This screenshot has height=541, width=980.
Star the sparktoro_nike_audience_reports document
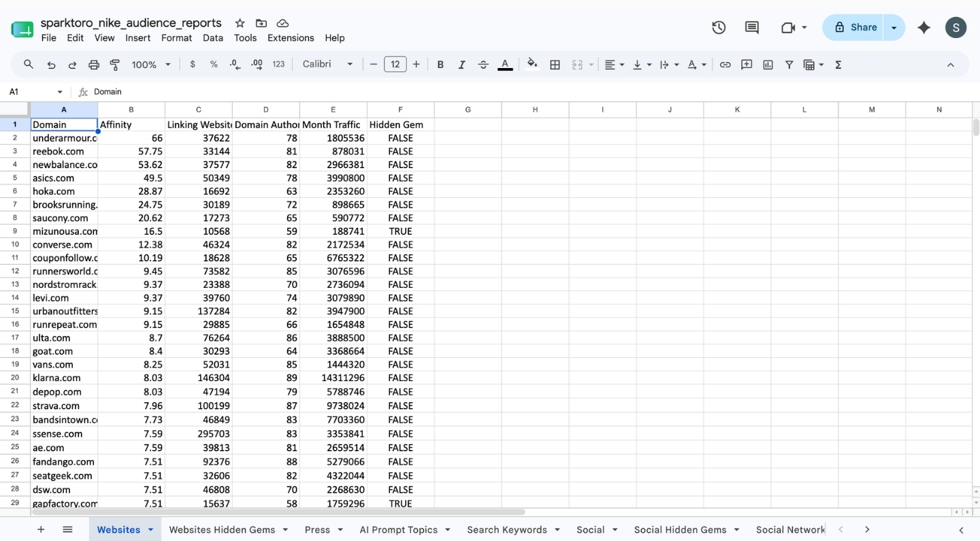pos(240,23)
